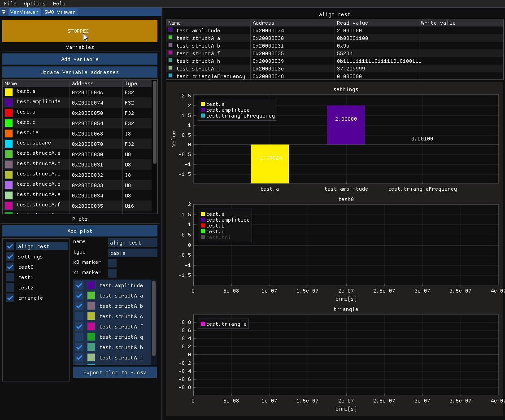This screenshot has width=505, height=420.
Task: Click the cyan swatch next to test.square
Action: click(x=9, y=143)
